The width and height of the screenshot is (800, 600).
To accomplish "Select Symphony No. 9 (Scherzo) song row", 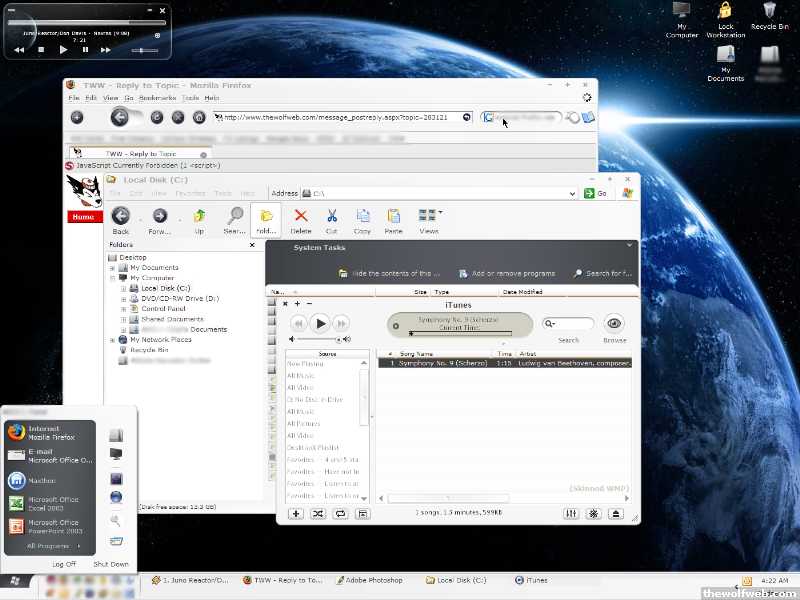I will (505, 363).
